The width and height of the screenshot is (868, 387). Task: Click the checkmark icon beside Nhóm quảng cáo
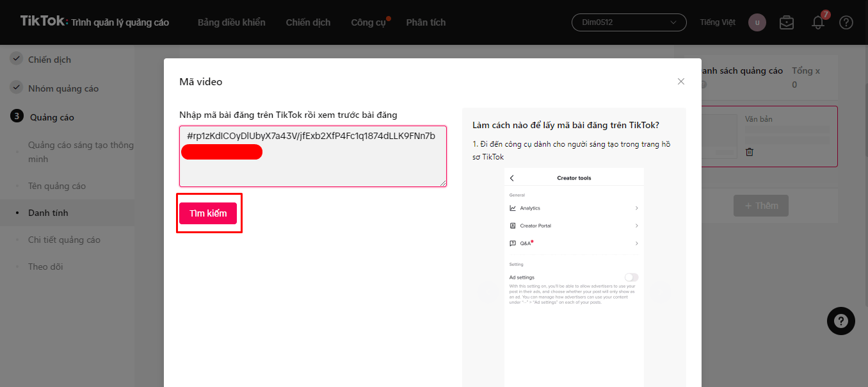[x=17, y=88]
